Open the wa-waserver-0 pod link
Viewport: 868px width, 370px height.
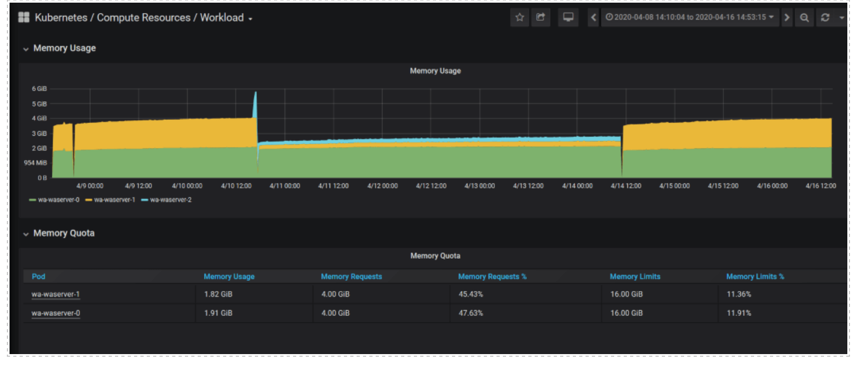56,313
